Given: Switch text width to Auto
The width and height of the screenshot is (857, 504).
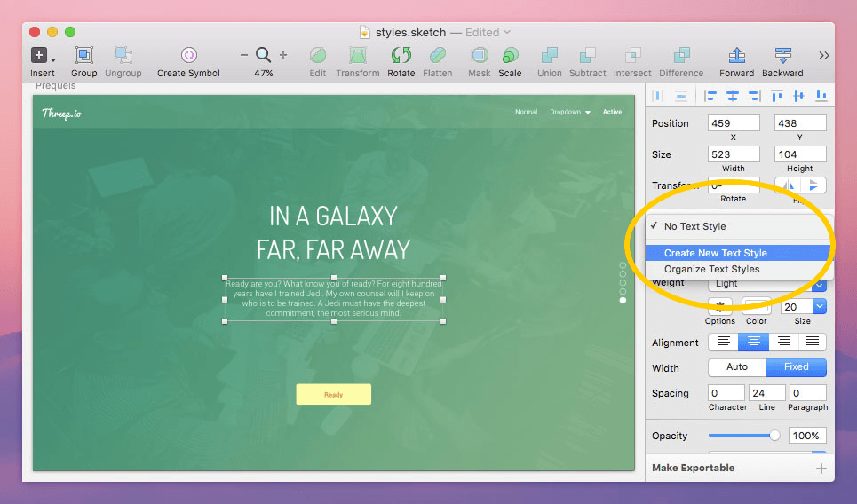Looking at the screenshot, I should [x=737, y=367].
